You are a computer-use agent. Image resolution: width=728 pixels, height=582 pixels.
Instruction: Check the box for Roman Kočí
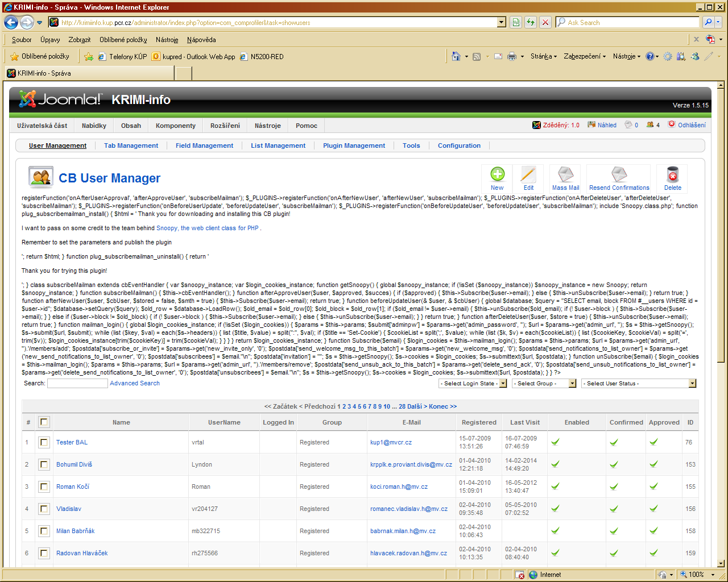point(44,487)
